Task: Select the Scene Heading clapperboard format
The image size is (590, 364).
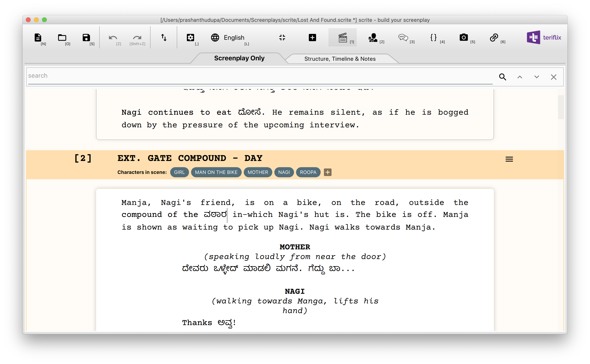Action: 343,38
